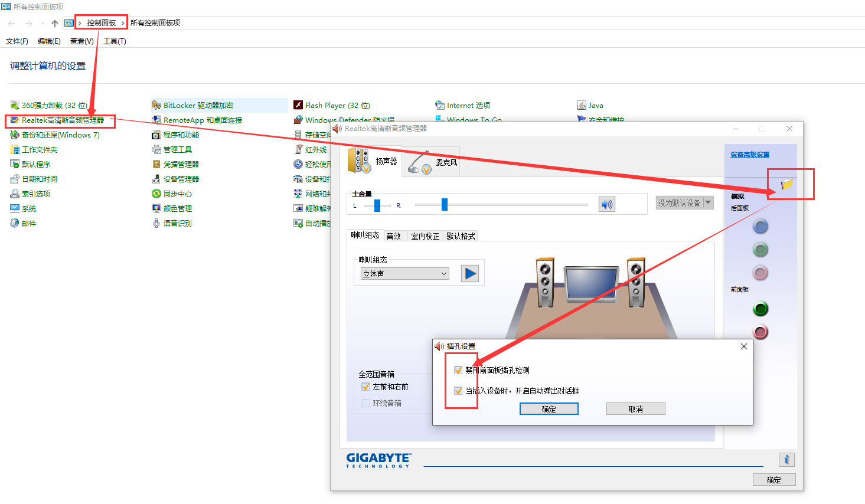The height and width of the screenshot is (504, 865).
Task: Open the 邮件 control panel item
Action: [23, 224]
